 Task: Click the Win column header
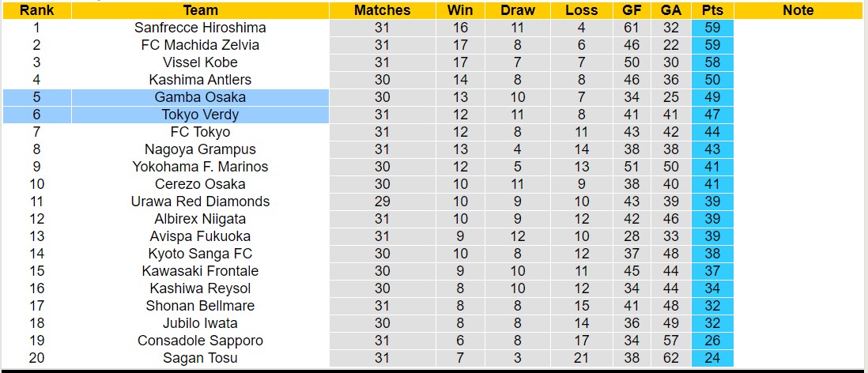[460, 10]
